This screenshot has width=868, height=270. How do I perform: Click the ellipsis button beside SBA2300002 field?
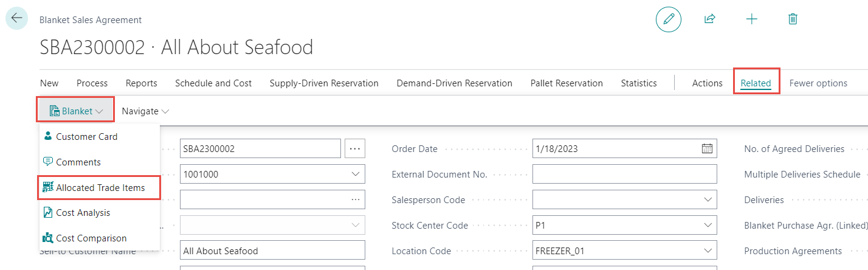point(355,149)
